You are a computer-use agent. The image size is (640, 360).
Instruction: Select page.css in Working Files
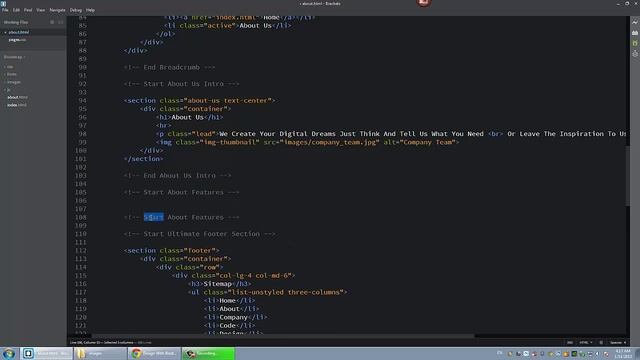tap(17, 40)
